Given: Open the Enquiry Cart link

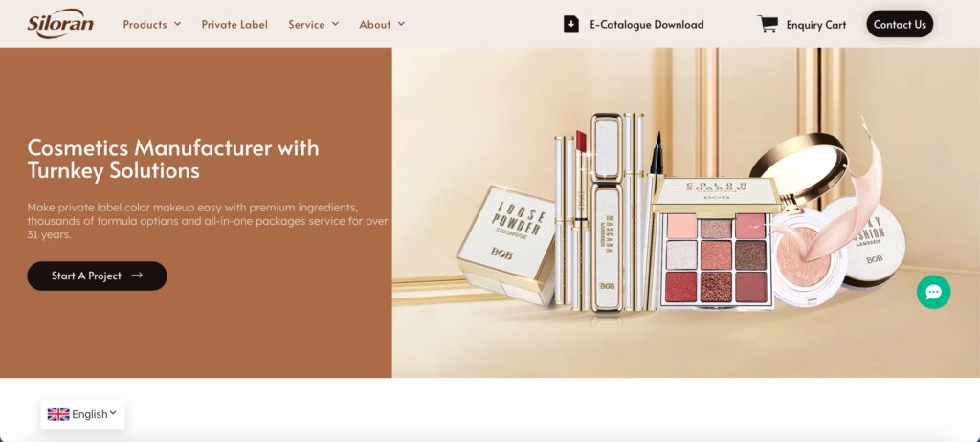Looking at the screenshot, I should pyautogui.click(x=815, y=25).
